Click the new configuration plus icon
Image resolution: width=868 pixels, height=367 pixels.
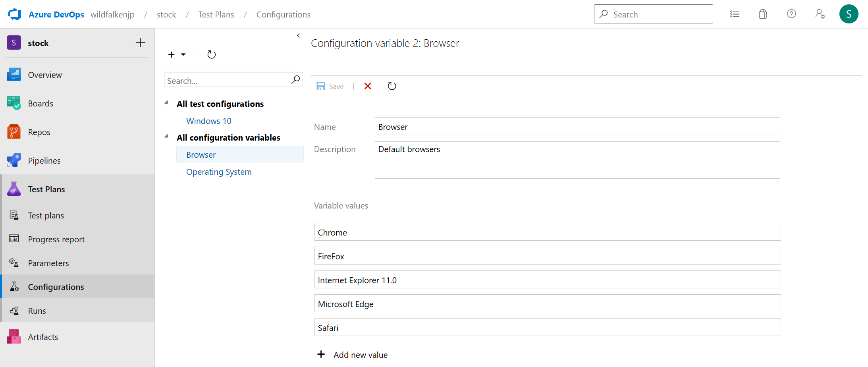click(x=172, y=54)
